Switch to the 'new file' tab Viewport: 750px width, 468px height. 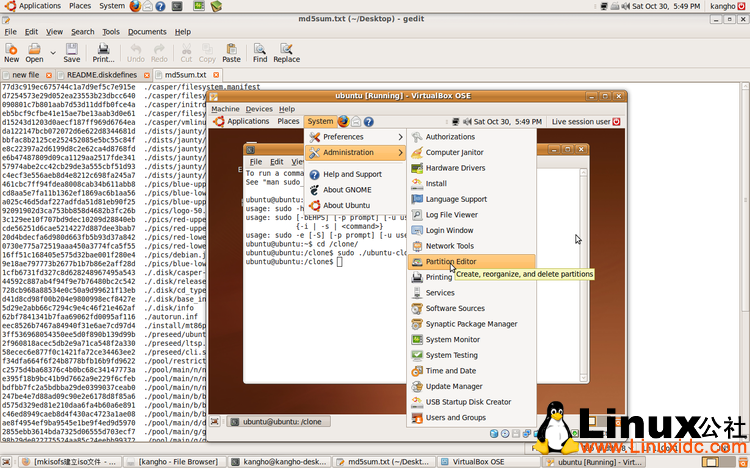26,75
